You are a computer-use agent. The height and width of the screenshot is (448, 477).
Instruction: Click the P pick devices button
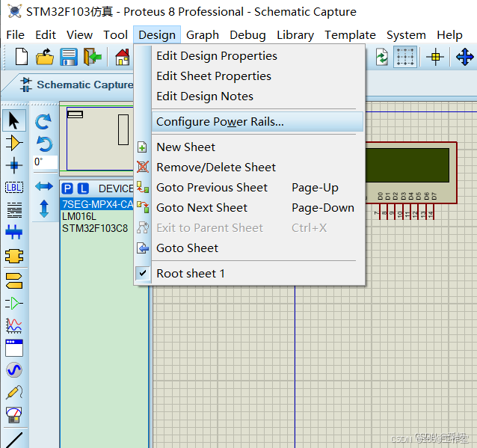coord(67,188)
